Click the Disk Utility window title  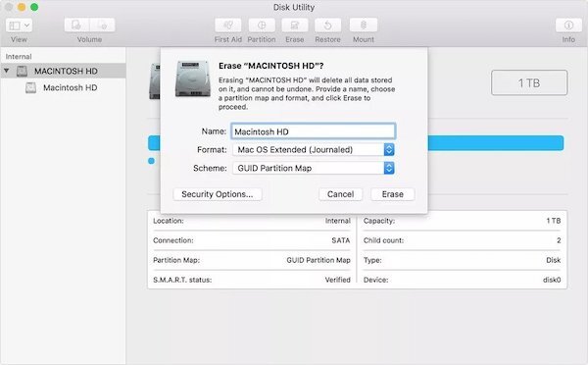(294, 7)
